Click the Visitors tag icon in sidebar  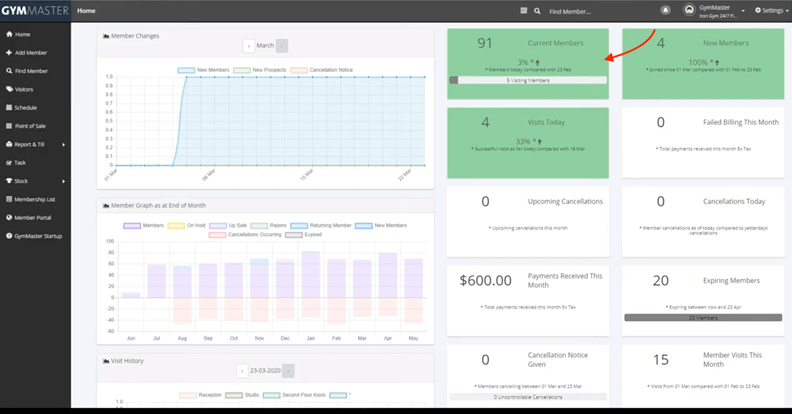9,89
